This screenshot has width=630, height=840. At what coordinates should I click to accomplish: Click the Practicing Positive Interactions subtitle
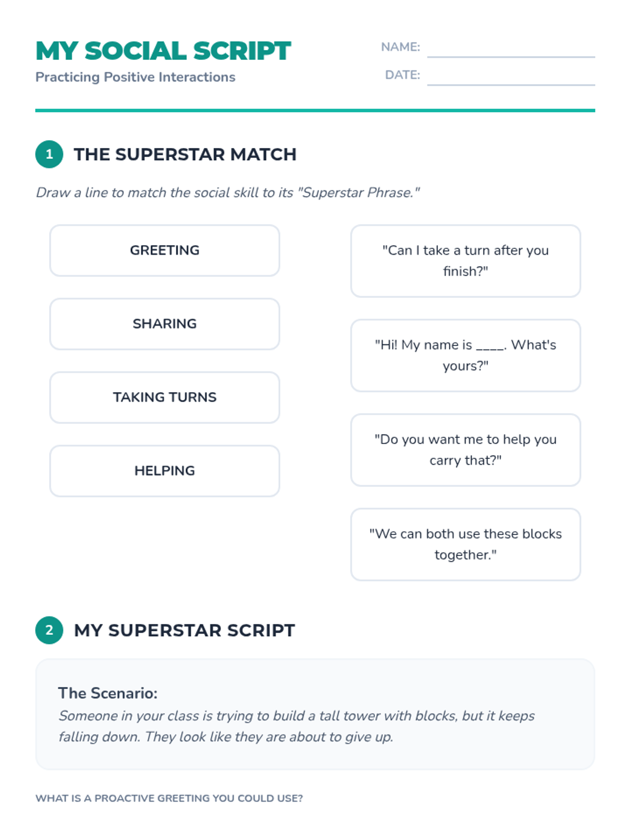[x=135, y=77]
